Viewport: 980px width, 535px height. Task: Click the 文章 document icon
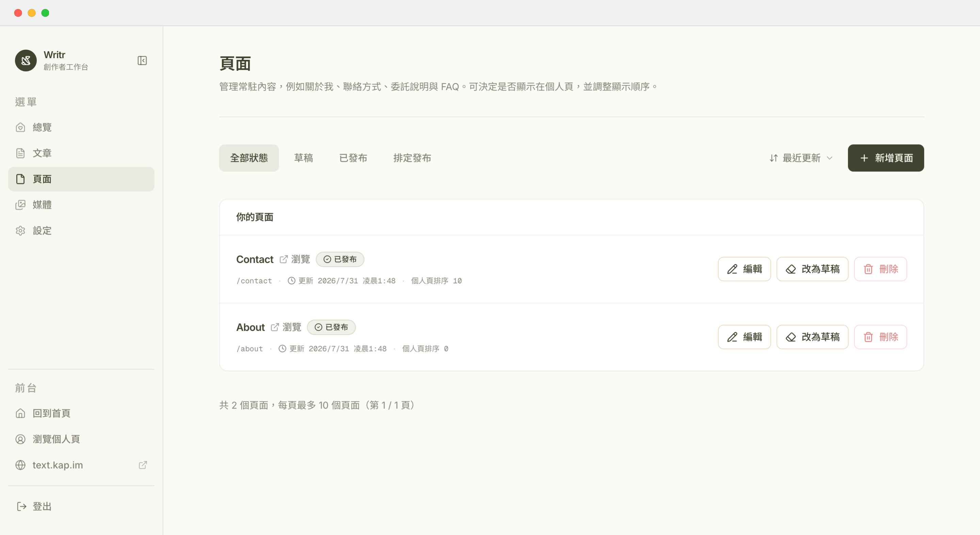pos(20,153)
